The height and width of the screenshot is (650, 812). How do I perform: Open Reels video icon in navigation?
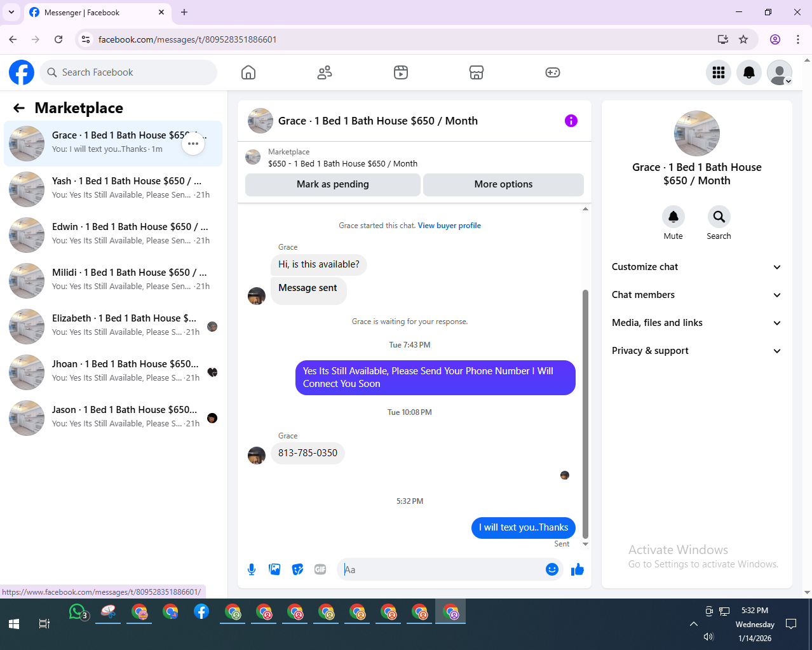click(401, 72)
